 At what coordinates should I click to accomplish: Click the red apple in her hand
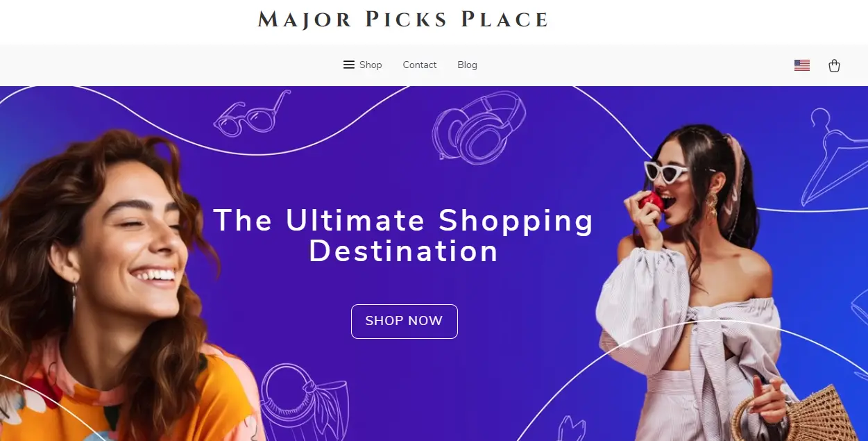click(652, 201)
